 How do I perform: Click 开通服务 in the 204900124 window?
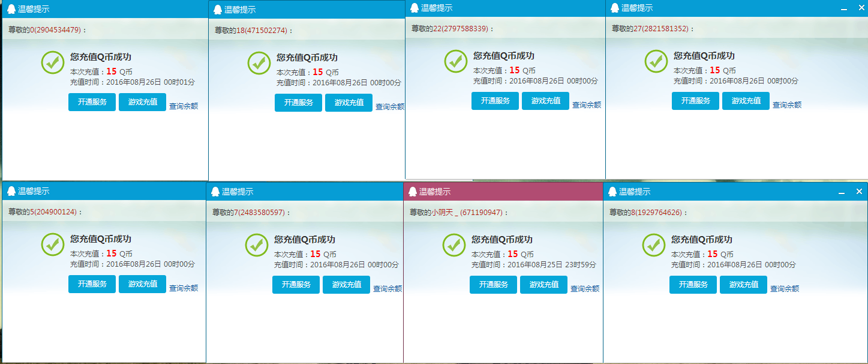92,284
